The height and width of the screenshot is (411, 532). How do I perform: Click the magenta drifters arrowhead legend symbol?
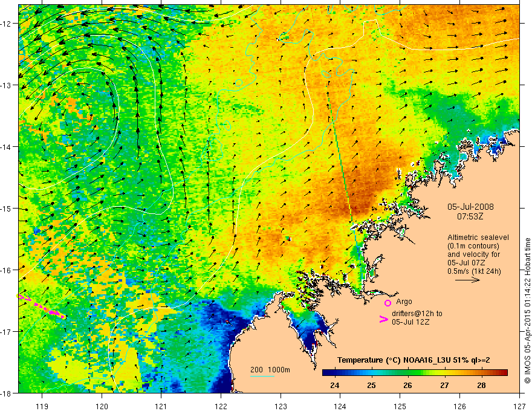point(383,319)
